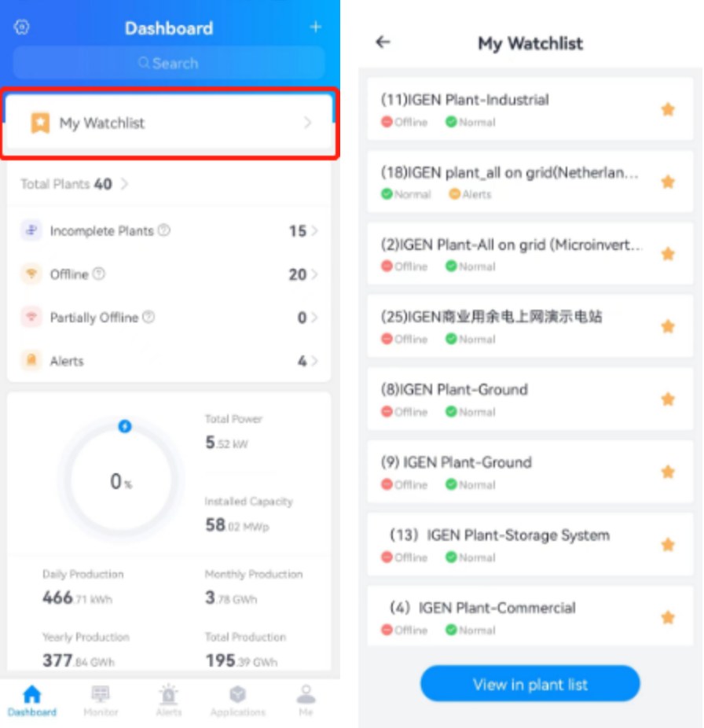704x728 pixels.
Task: Switch to the Monitor tab
Action: coord(101,700)
